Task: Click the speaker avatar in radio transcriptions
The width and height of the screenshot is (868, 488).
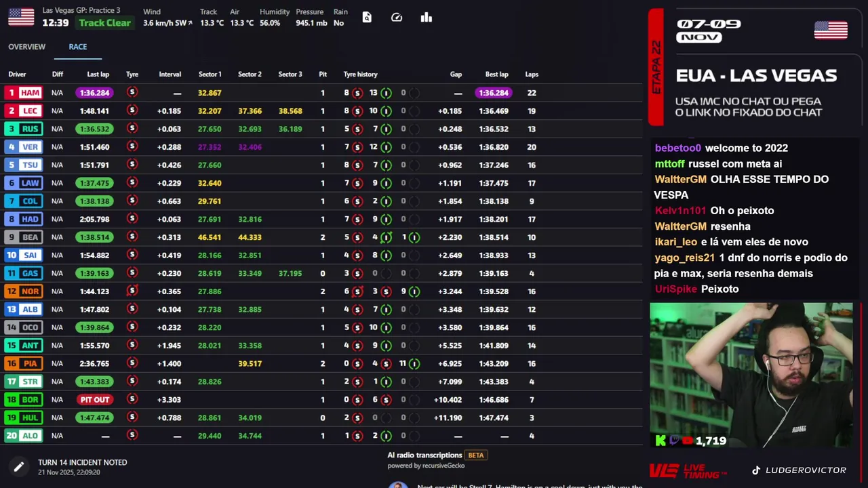Action: click(398, 485)
